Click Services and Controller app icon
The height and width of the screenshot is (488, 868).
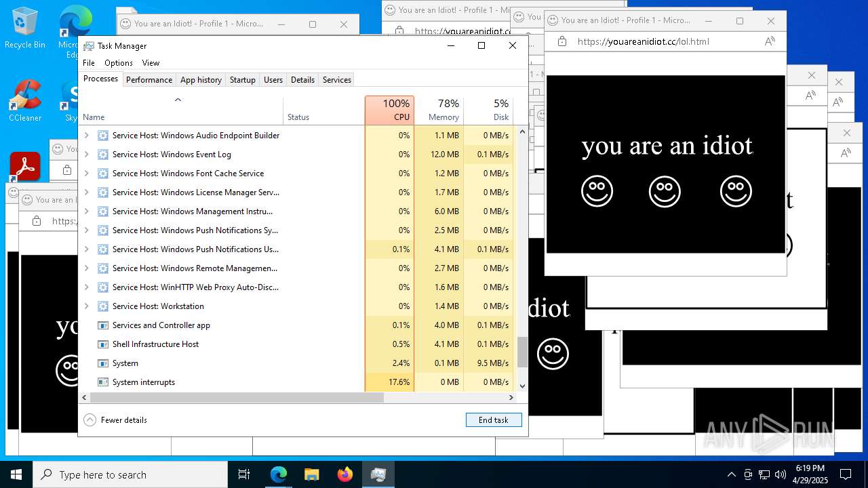tap(103, 325)
